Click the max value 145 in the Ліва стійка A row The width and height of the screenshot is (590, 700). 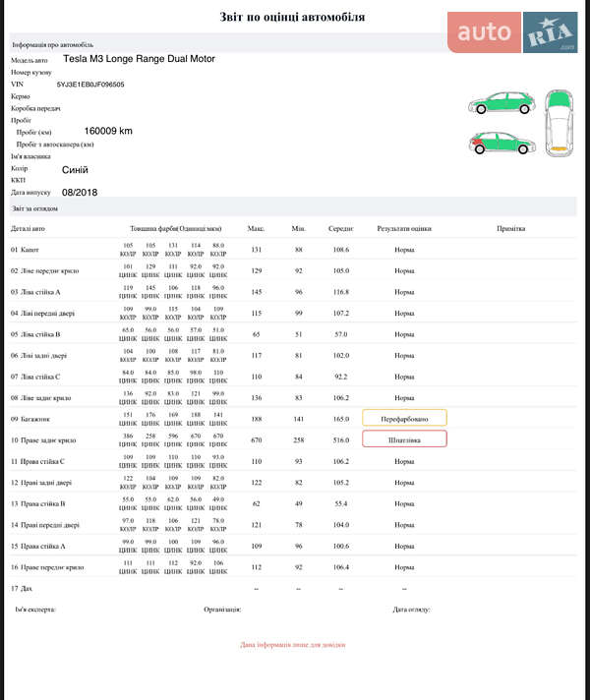pos(257,292)
